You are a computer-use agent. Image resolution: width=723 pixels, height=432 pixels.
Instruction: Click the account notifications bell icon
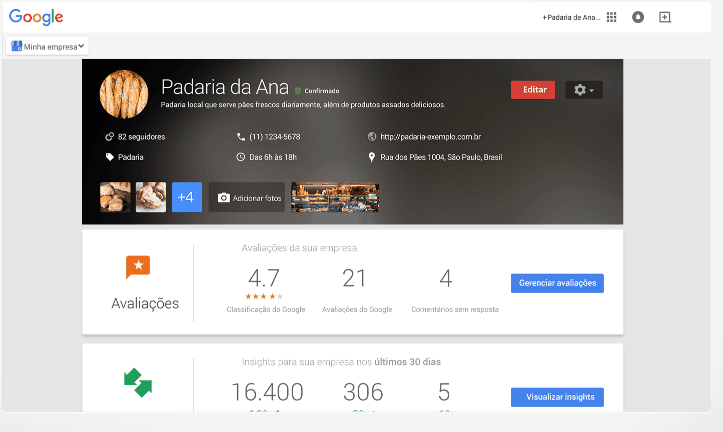click(638, 17)
